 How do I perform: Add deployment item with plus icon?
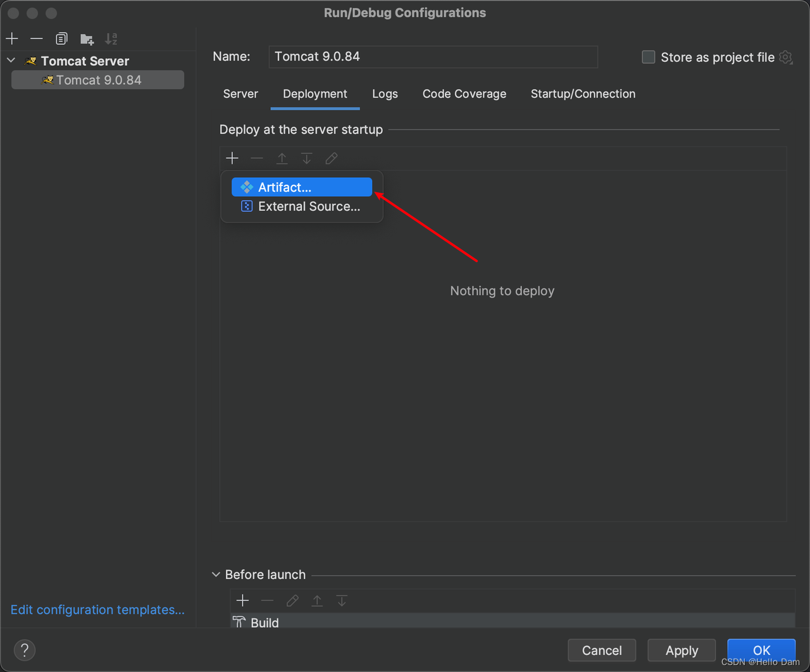click(x=232, y=158)
